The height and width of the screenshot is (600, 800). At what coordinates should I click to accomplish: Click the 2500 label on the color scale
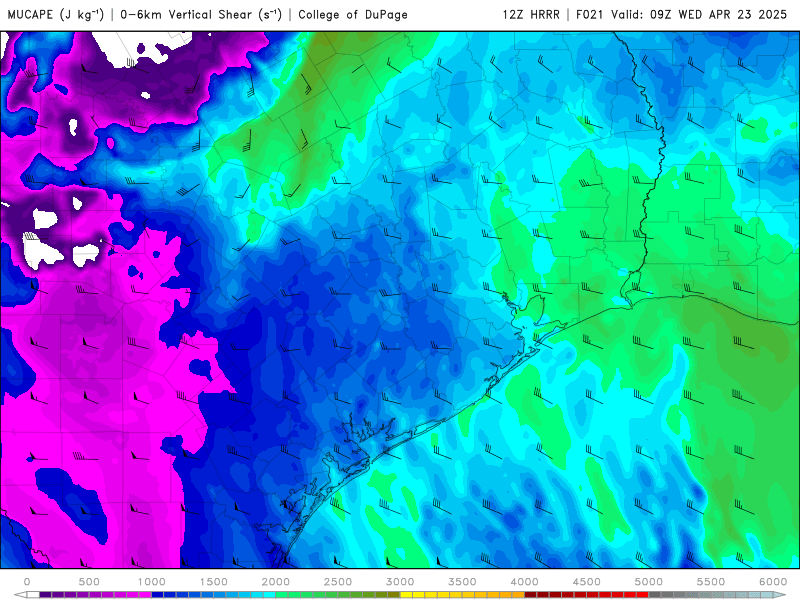pos(338,582)
